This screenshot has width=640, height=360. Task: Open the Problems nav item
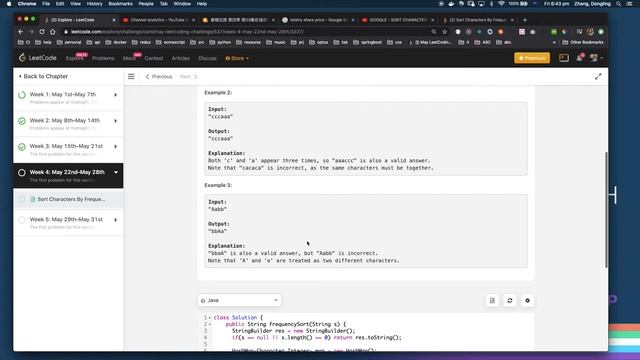coord(103,58)
